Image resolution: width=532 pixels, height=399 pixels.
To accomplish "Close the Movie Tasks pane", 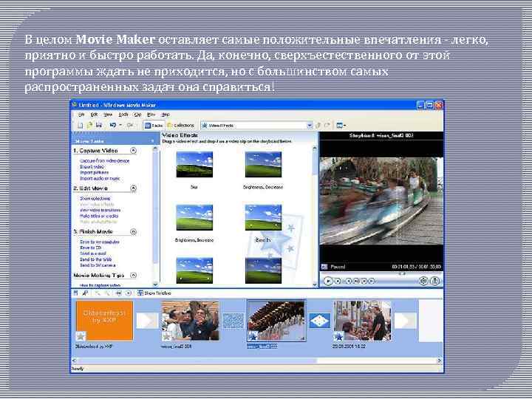I will [x=152, y=141].
